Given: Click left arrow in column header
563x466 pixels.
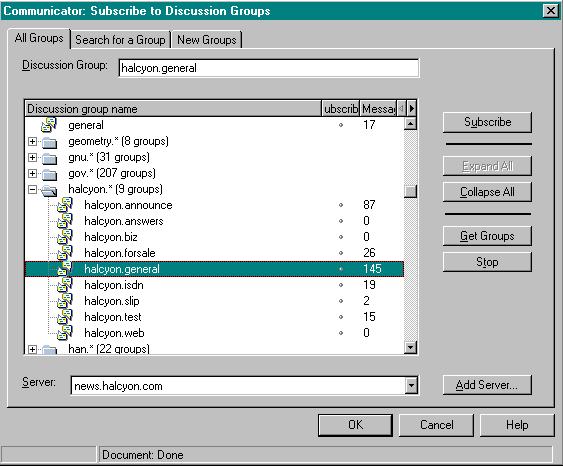Looking at the screenshot, I should [x=402, y=108].
